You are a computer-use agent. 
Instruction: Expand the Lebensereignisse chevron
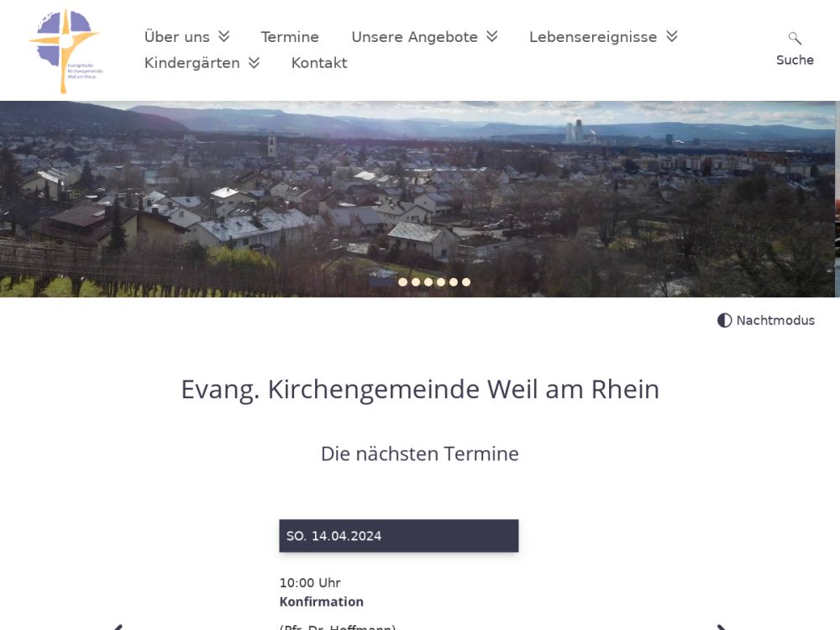[672, 36]
